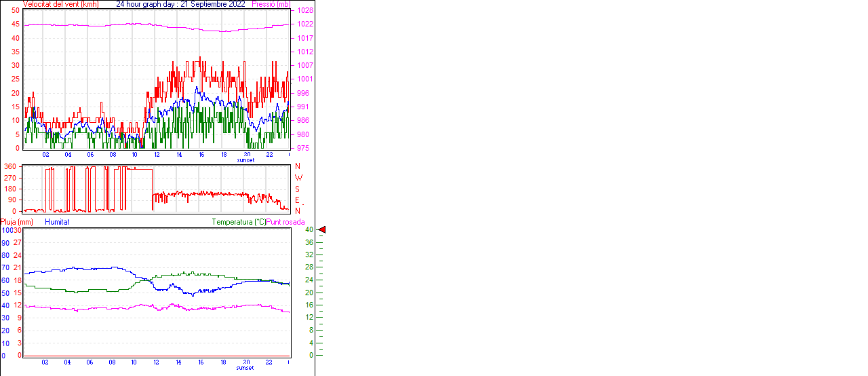868x376 pixels.
Task: Click the 'Pluja (mm)' axis label
Action: pyautogui.click(x=17, y=222)
